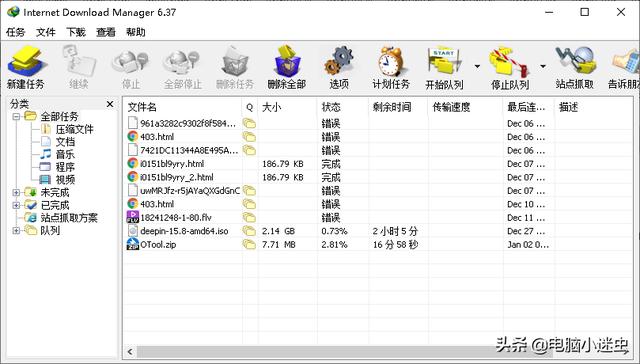Open the 下载 menu

pyautogui.click(x=76, y=32)
